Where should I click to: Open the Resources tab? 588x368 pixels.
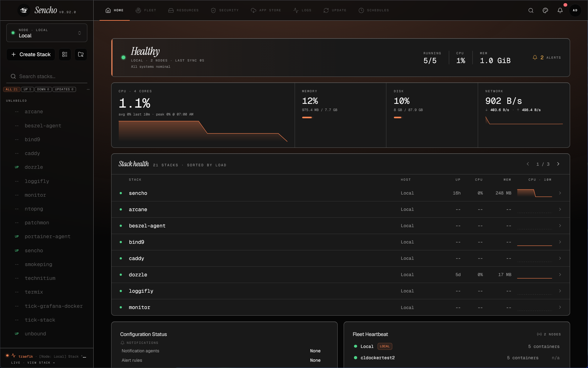point(183,10)
